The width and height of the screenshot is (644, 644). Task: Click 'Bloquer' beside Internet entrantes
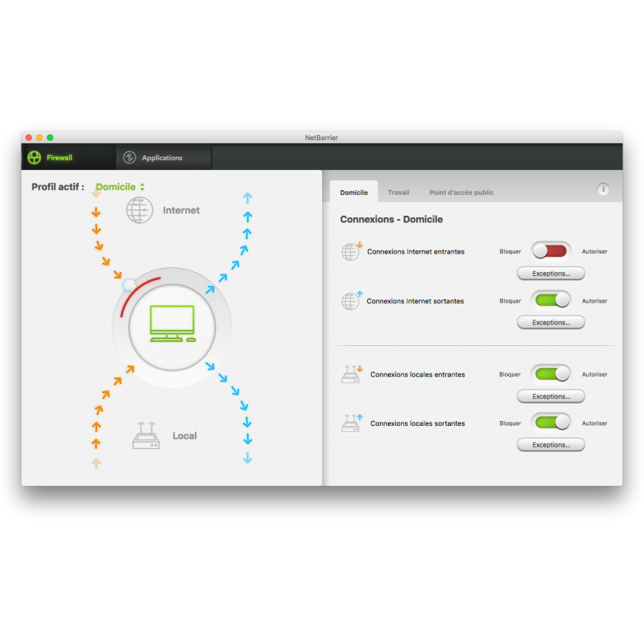click(x=510, y=251)
